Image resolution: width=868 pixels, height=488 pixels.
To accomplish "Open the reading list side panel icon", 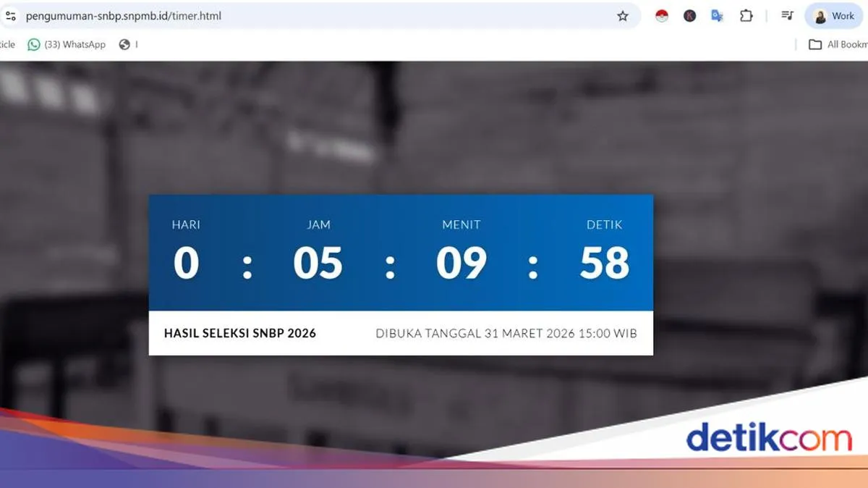I will (x=788, y=15).
